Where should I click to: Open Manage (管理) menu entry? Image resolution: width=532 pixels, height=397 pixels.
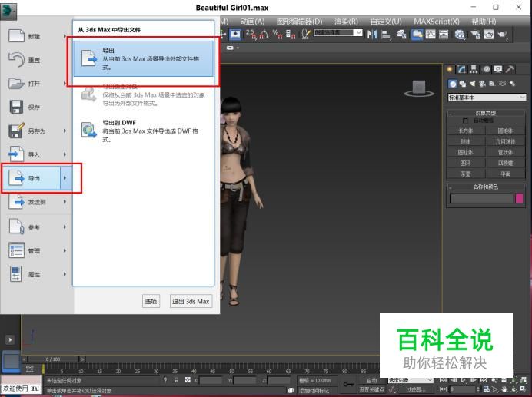point(34,250)
